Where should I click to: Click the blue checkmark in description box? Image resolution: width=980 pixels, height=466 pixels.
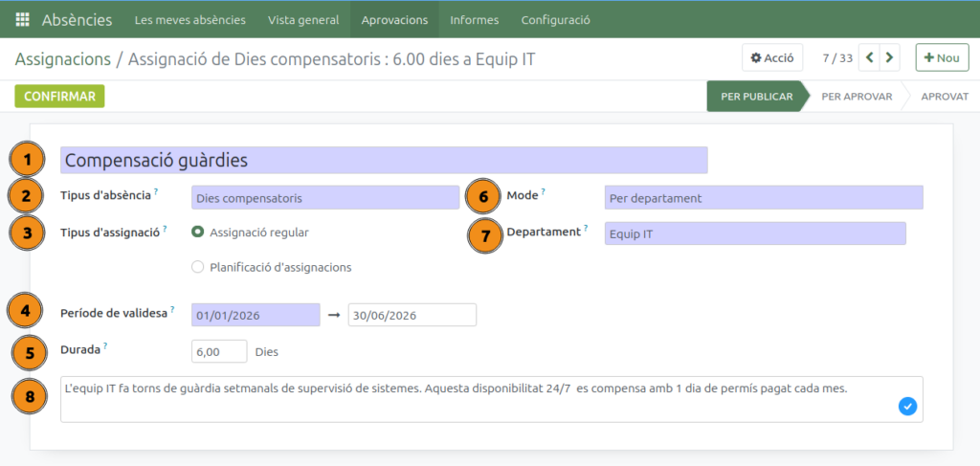click(x=907, y=407)
